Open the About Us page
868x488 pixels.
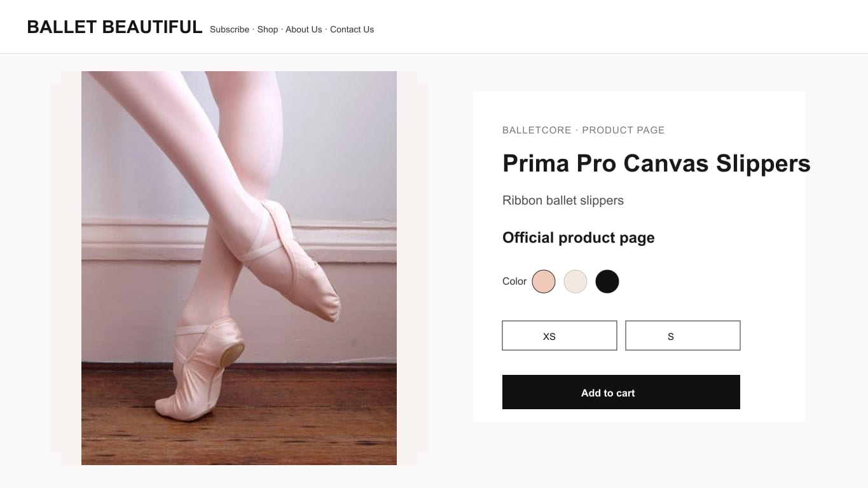(x=304, y=29)
